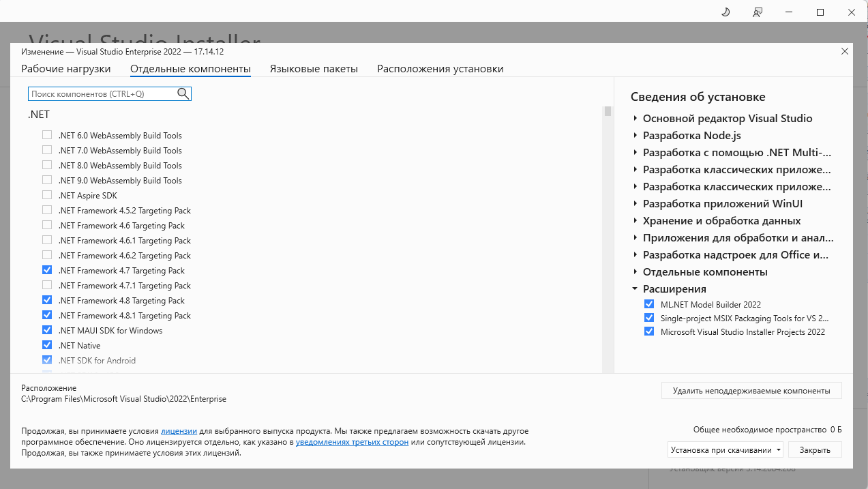Select .NET Framework 4.5.2 Targeting Pack checkbox

pyautogui.click(x=47, y=210)
